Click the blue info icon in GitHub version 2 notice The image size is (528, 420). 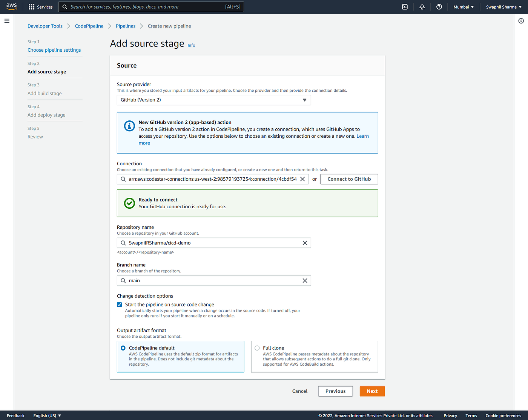tap(129, 126)
